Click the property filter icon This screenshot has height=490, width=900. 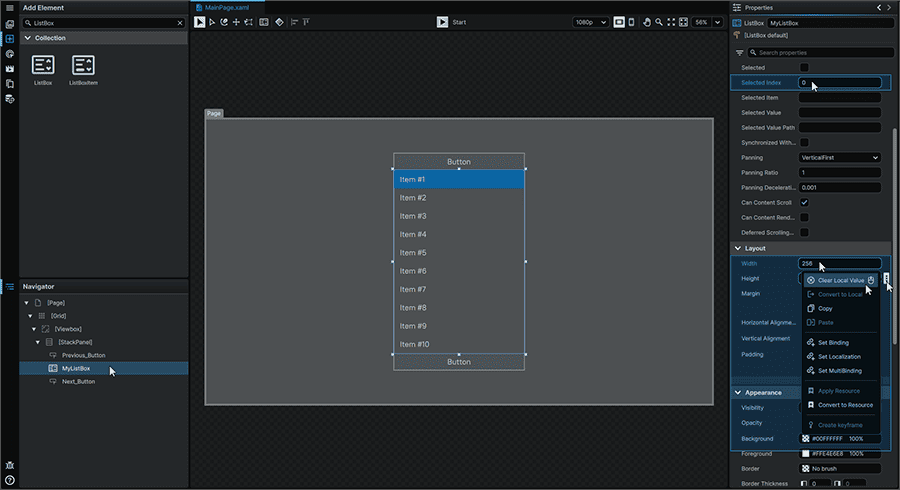[739, 53]
